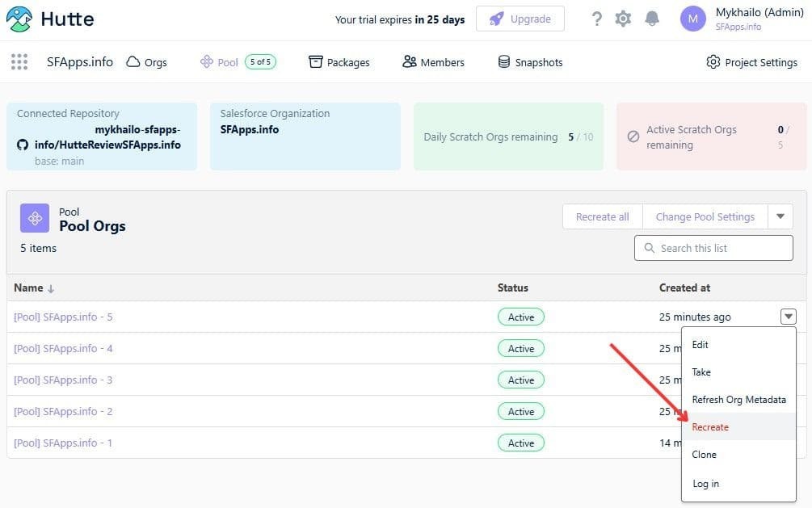This screenshot has width=812, height=508.
Task: Sort by Name column arrow
Action: [51, 289]
